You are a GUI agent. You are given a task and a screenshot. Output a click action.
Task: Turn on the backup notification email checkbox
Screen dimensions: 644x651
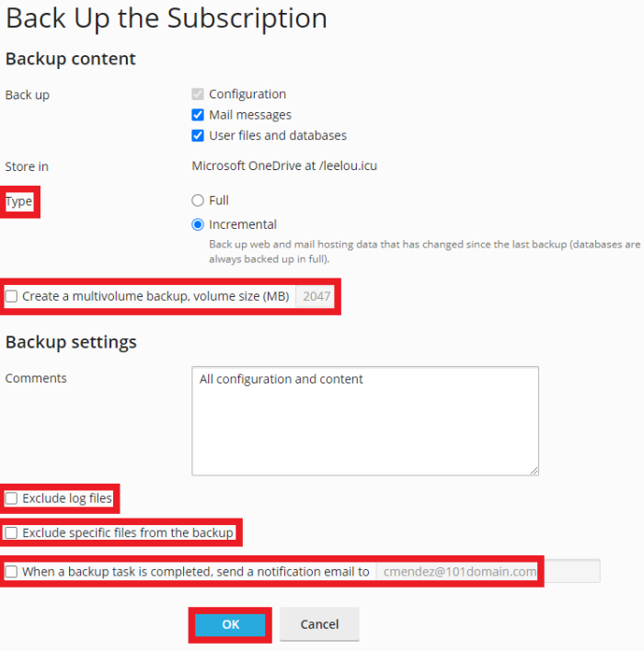point(12,571)
